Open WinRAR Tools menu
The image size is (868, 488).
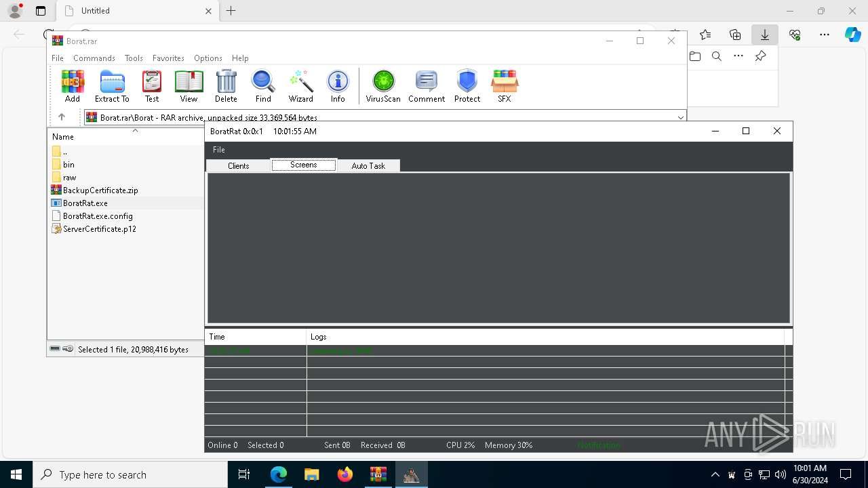click(x=134, y=58)
